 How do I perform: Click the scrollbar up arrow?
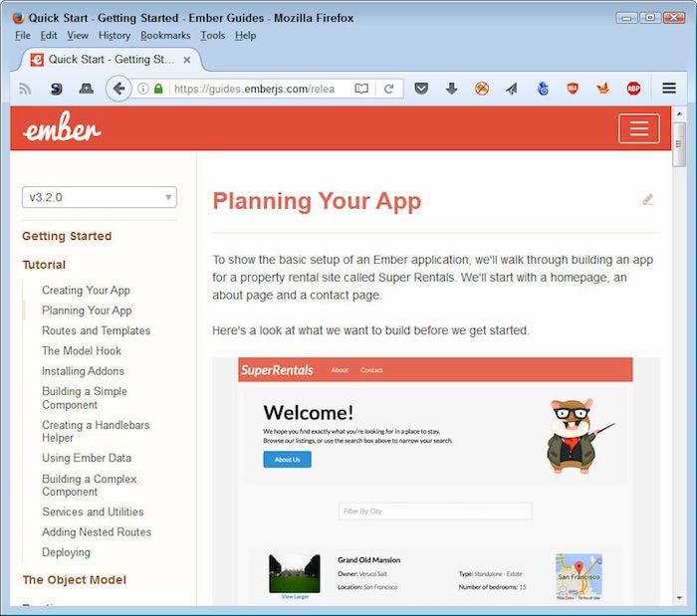pyautogui.click(x=679, y=113)
